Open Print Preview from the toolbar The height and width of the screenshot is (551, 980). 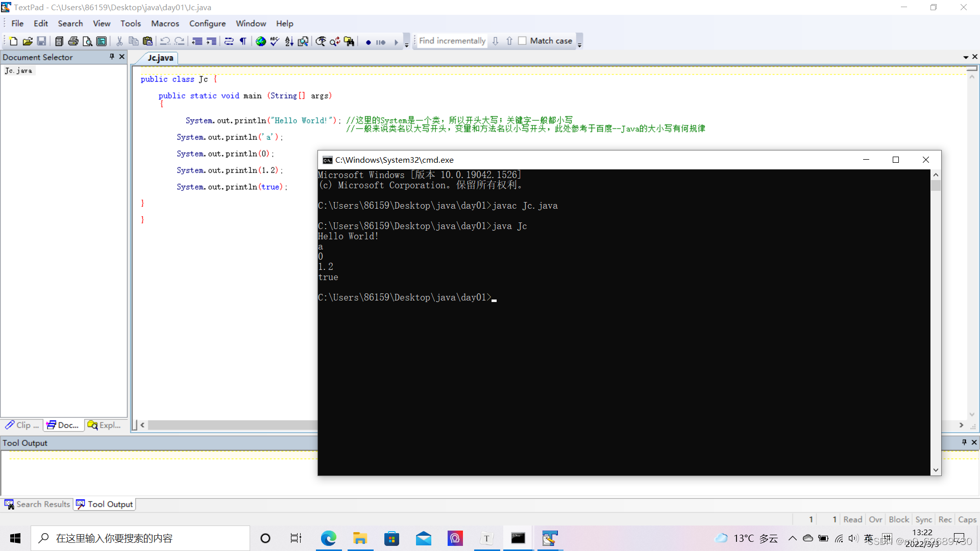[87, 41]
